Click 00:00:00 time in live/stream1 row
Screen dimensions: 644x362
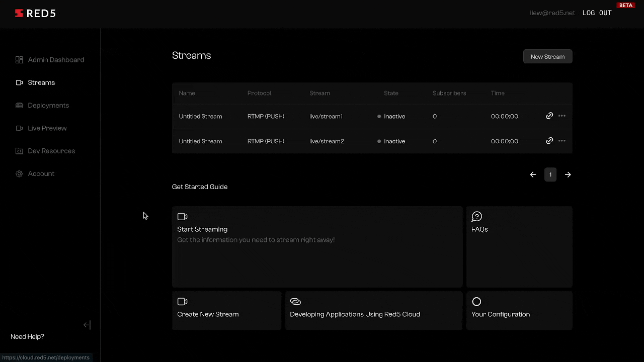click(x=505, y=116)
